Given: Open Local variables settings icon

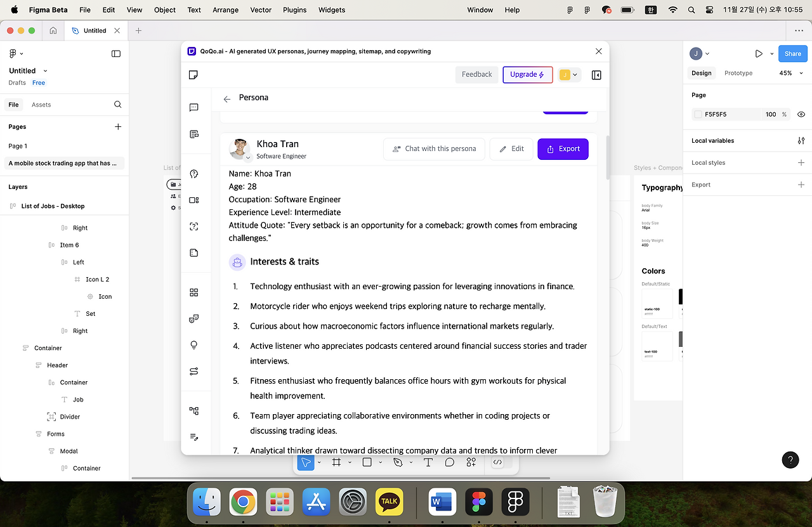Looking at the screenshot, I should point(801,141).
